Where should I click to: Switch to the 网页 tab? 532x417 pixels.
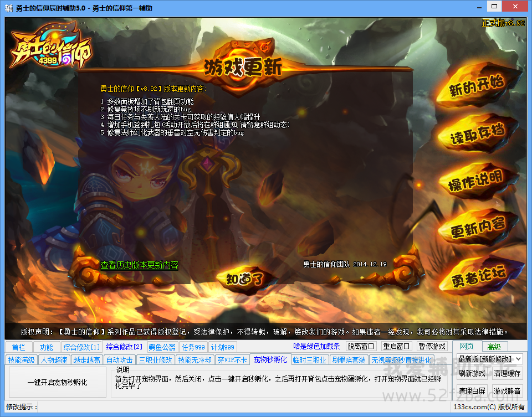pos(467,346)
